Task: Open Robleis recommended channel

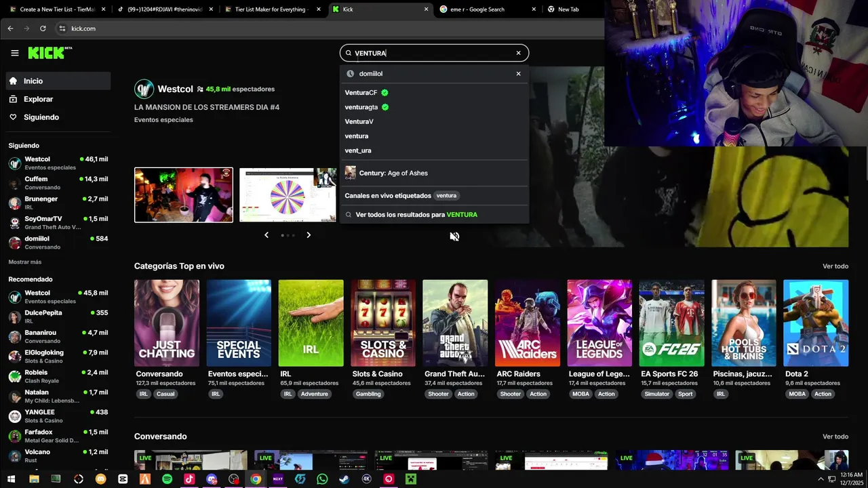Action: coord(58,376)
